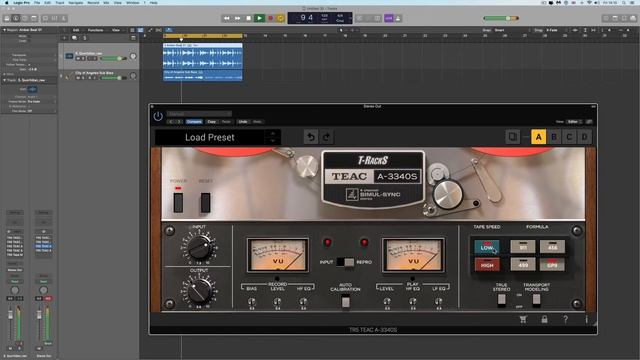The width and height of the screenshot is (640, 360).
Task: Open the Logic Pro application menu
Action: (x=21, y=2)
